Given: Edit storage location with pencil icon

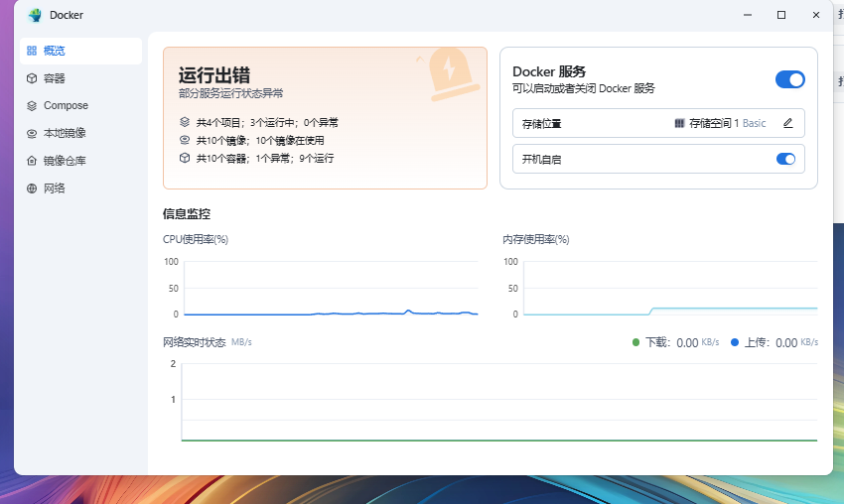Looking at the screenshot, I should pyautogui.click(x=788, y=123).
